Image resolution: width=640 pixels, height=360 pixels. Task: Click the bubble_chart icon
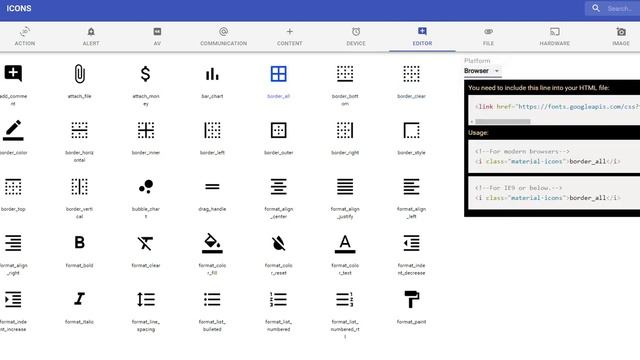pos(146,187)
